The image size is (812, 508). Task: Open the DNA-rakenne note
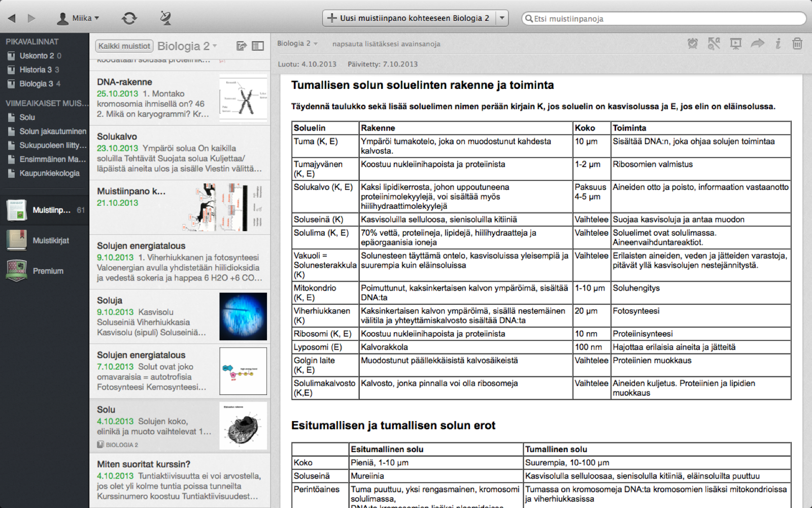coord(180,98)
